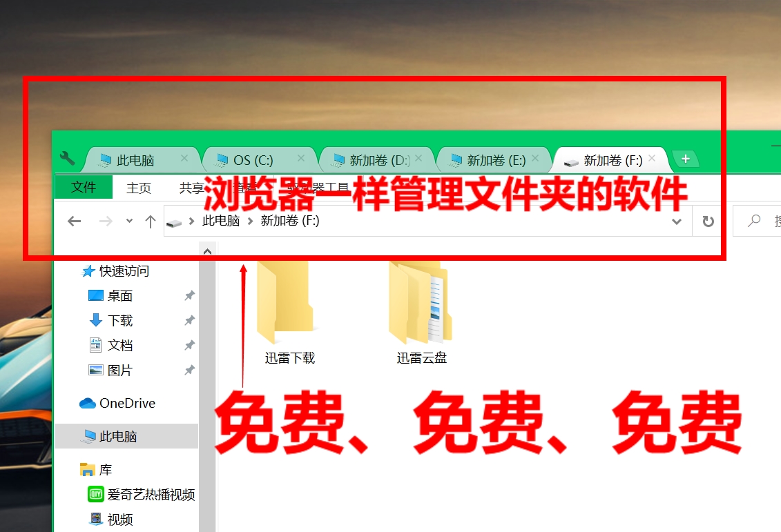Switch to the OS (C:) tab

pos(253,161)
